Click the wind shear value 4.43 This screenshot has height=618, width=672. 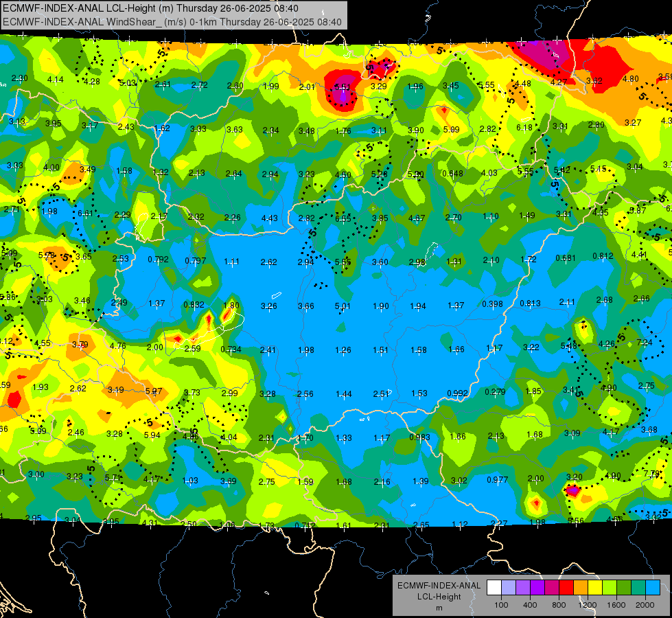(x=270, y=218)
